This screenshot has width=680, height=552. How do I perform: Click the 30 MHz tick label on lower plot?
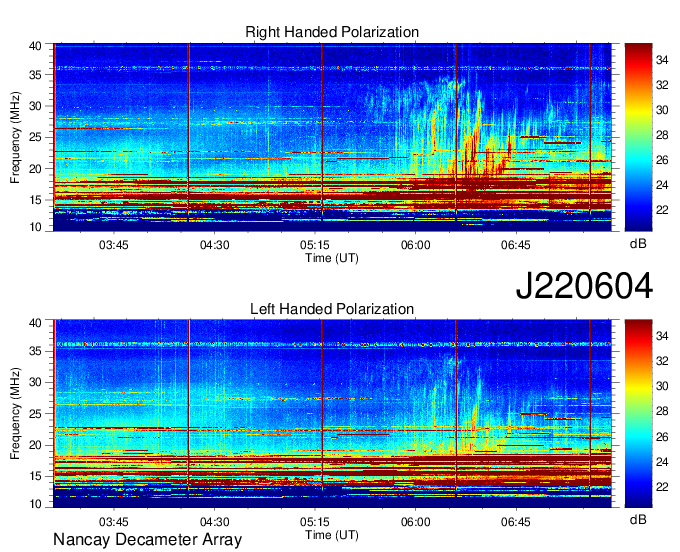point(35,382)
